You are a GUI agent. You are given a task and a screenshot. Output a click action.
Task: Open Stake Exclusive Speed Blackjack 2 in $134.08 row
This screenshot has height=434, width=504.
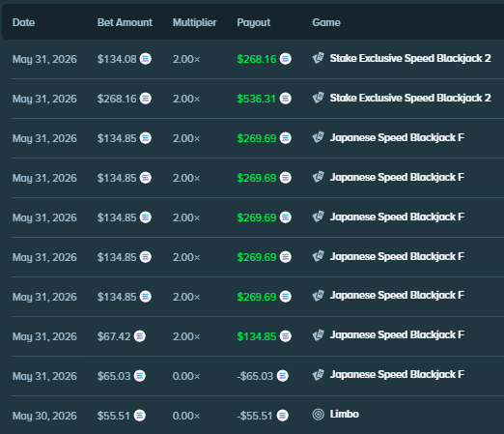410,58
